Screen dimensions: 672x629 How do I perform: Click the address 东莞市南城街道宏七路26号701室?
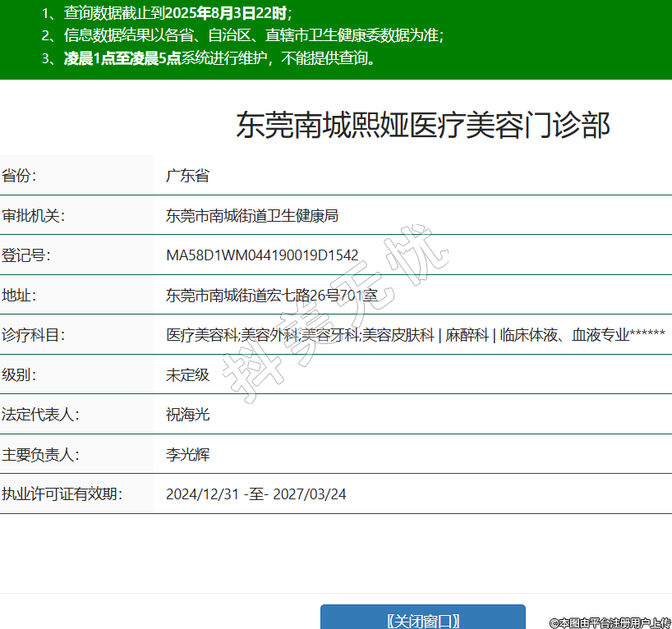point(272,295)
